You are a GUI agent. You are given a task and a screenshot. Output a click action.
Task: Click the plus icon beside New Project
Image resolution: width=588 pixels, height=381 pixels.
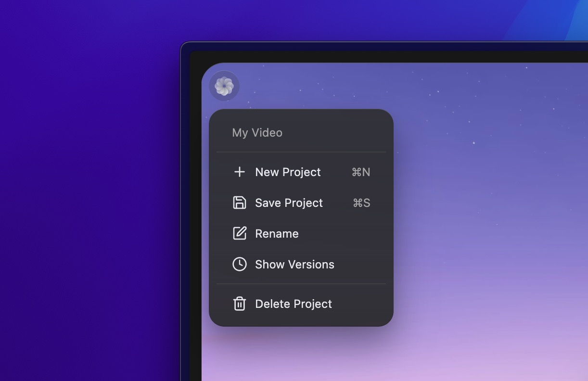[x=239, y=172]
